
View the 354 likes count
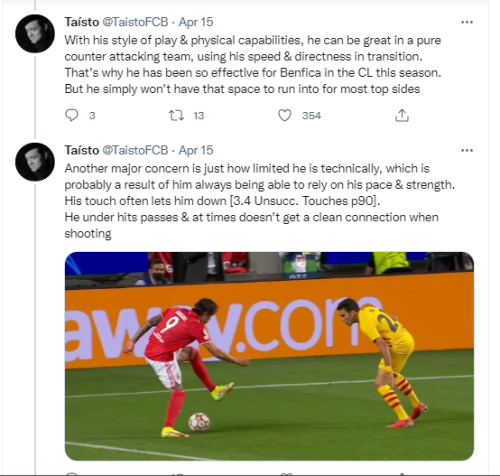311,116
